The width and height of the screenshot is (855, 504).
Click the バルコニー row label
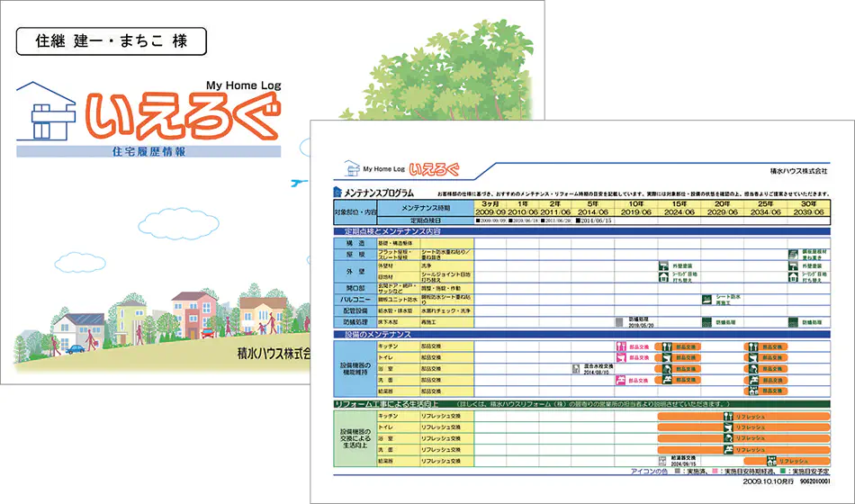point(355,300)
